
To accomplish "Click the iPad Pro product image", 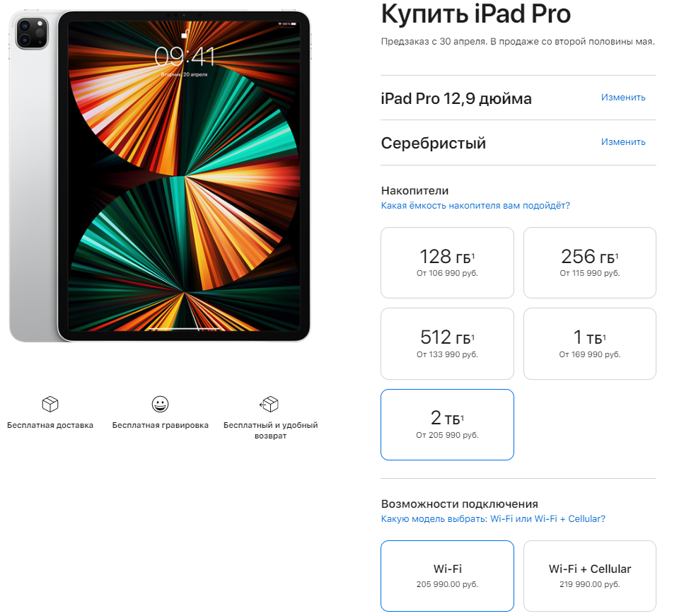I will [160, 176].
